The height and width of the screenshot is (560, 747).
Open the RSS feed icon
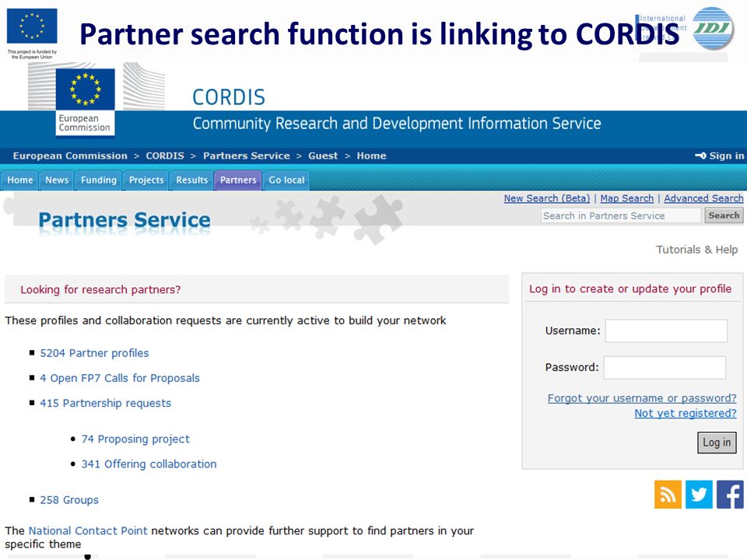point(668,495)
